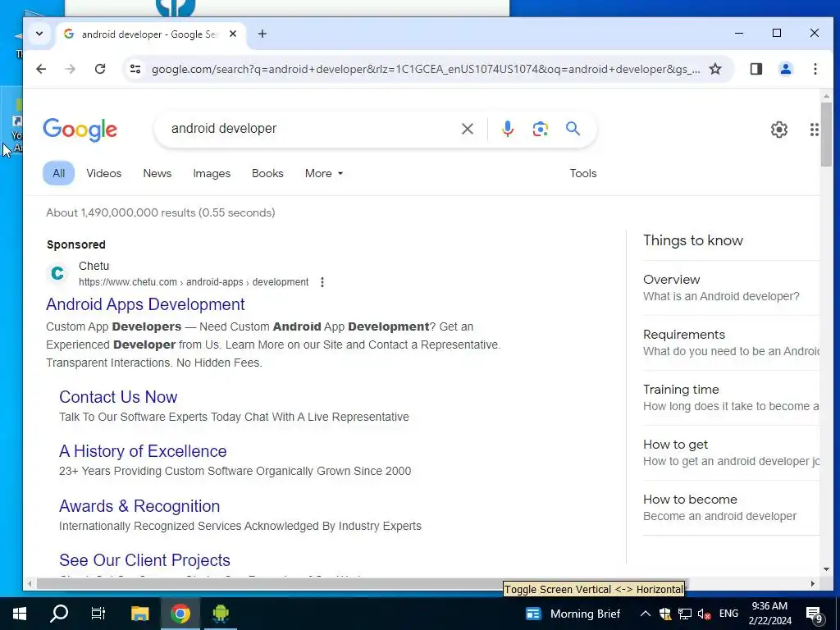The width and height of the screenshot is (840, 630).
Task: Open Requirements in Things to know
Action: 731,343
